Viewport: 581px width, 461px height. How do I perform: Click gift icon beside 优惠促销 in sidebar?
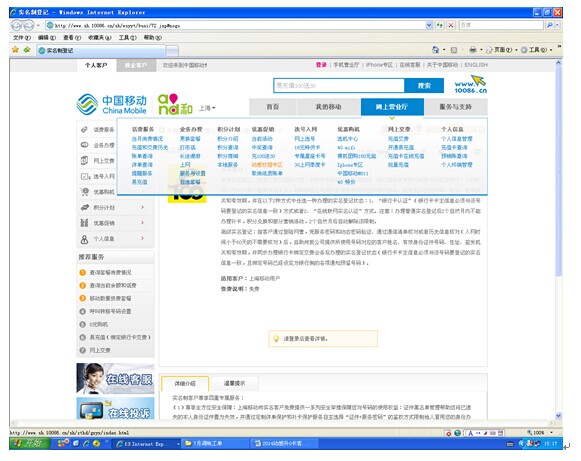84,223
